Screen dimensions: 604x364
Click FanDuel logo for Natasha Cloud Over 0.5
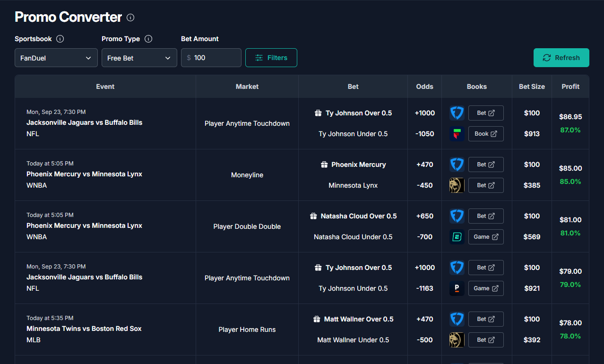[x=457, y=216]
